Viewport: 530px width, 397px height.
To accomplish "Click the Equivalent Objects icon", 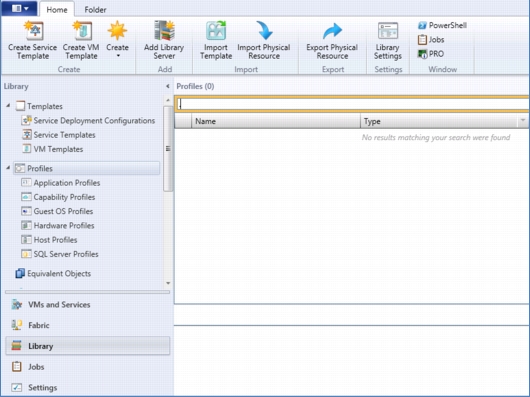I will tap(20, 273).
